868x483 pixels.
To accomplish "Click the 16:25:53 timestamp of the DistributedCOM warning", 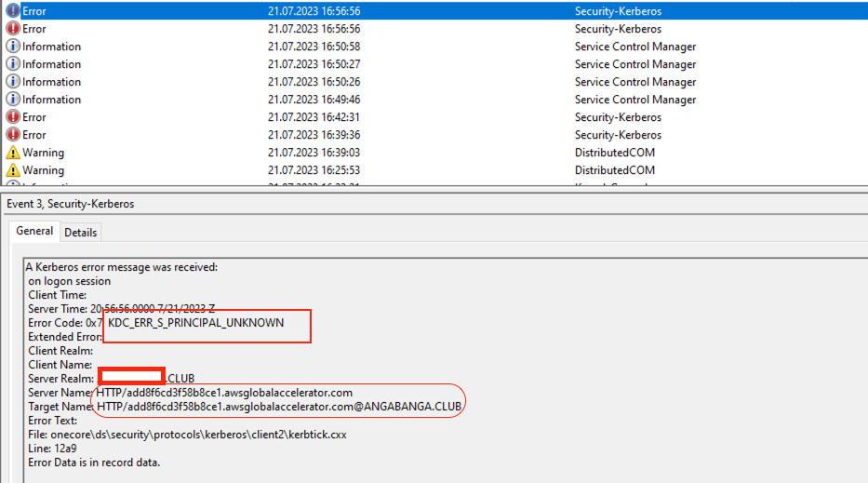I will coord(314,170).
